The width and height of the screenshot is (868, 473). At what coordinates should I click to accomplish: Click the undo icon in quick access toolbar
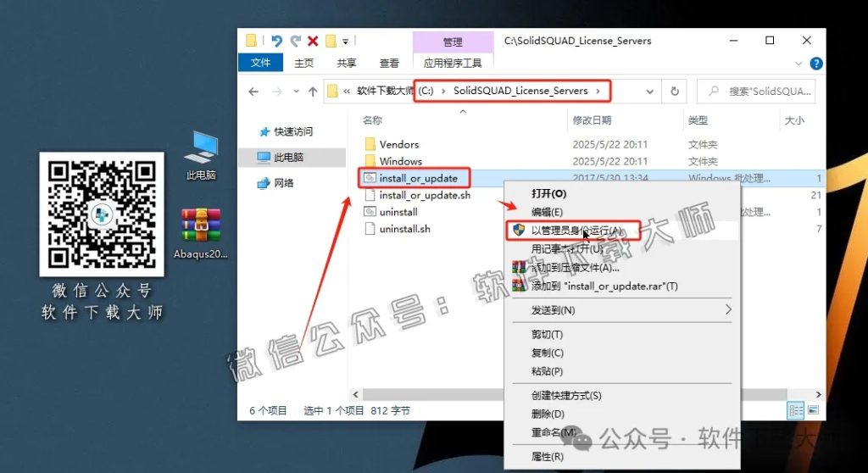277,41
